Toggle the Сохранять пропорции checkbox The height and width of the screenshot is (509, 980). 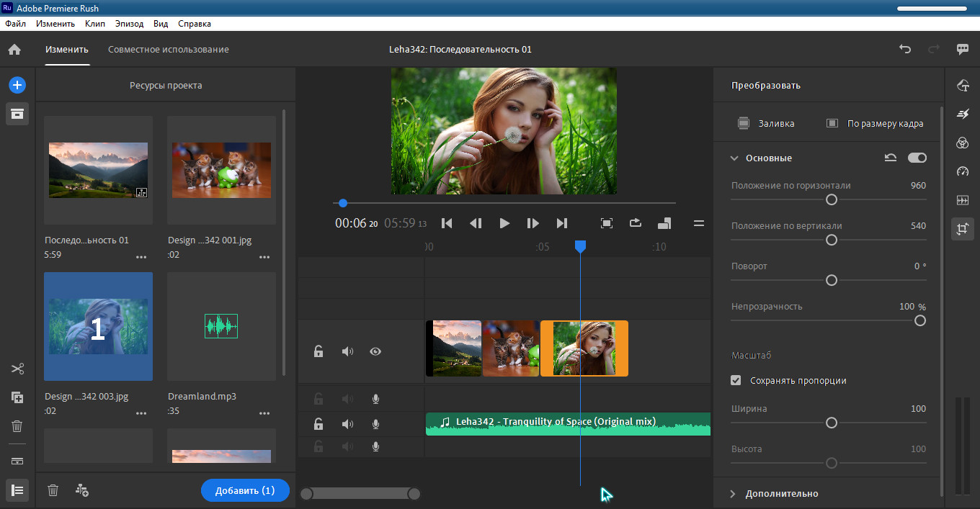736,380
